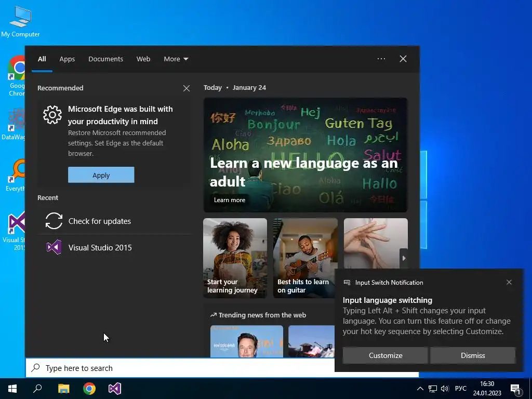
Task: Open the Action Center notification icon
Action: pyautogui.click(x=515, y=389)
